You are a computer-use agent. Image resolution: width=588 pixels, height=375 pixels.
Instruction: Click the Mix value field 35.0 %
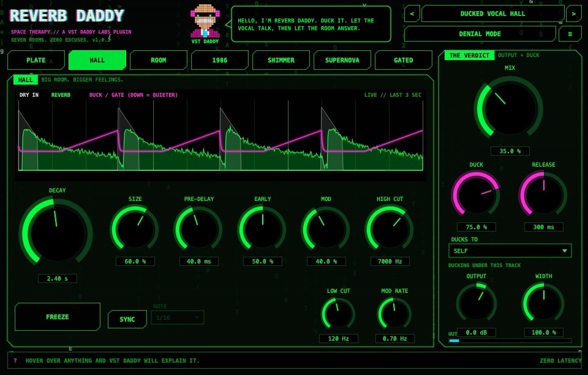pyautogui.click(x=510, y=151)
